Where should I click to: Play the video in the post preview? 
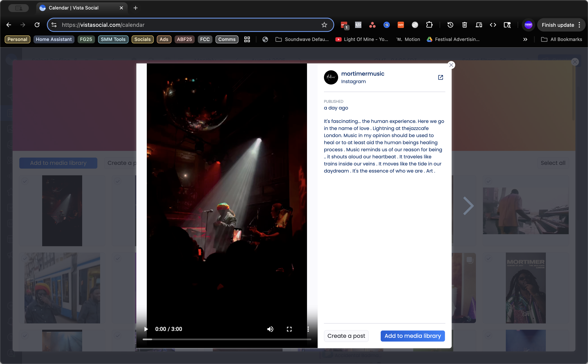(x=146, y=329)
